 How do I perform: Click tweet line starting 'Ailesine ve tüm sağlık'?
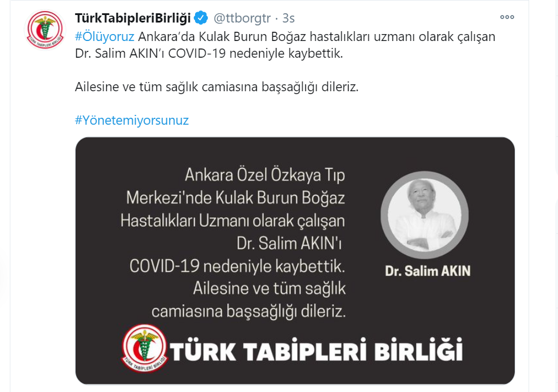[217, 87]
